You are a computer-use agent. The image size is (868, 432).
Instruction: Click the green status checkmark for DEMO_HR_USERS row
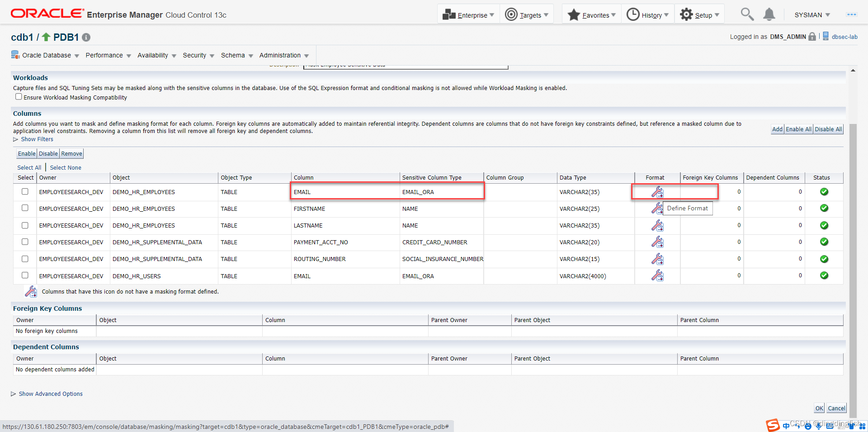pyautogui.click(x=824, y=275)
